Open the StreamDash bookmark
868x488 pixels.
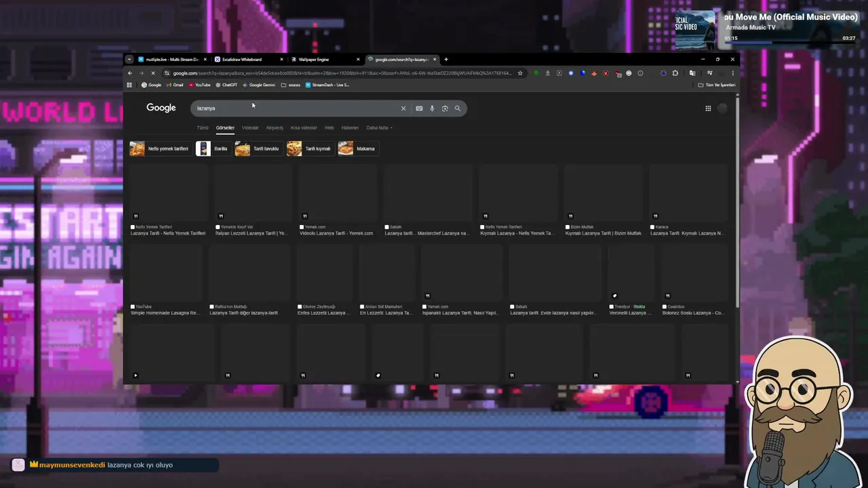[328, 85]
